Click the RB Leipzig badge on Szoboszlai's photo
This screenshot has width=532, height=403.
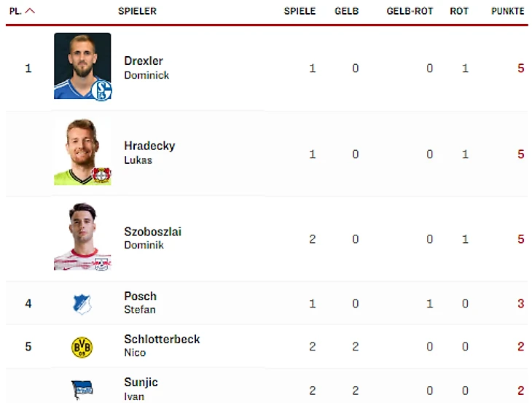pos(101,264)
